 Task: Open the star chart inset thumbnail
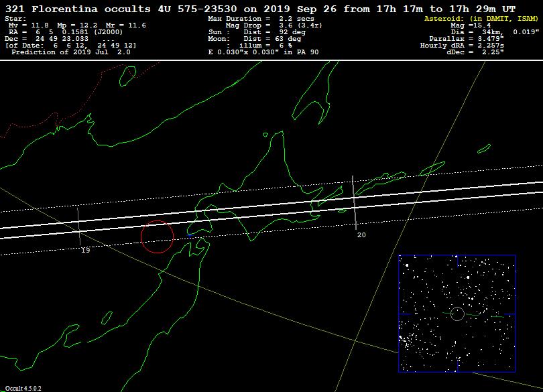457,314
